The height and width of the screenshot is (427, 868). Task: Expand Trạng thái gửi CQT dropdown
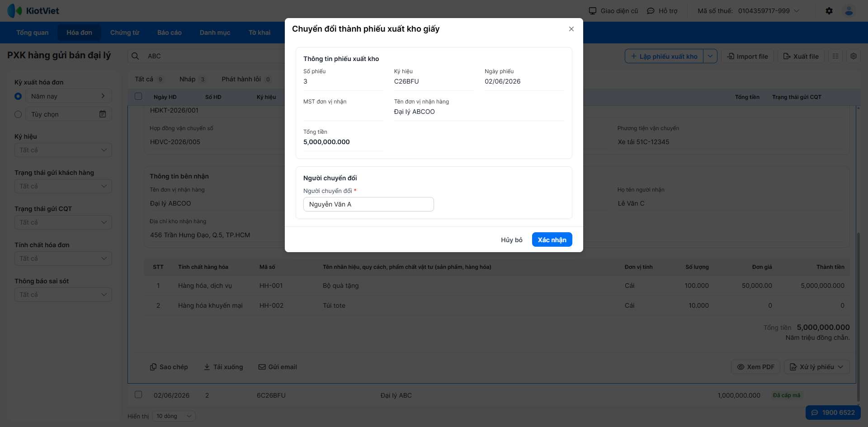[63, 222]
